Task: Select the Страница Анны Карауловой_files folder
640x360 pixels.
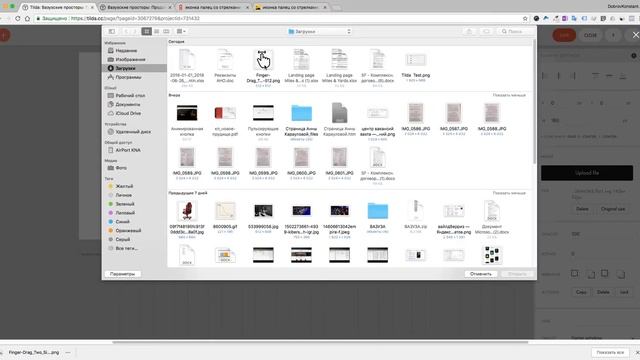Action: point(302,113)
